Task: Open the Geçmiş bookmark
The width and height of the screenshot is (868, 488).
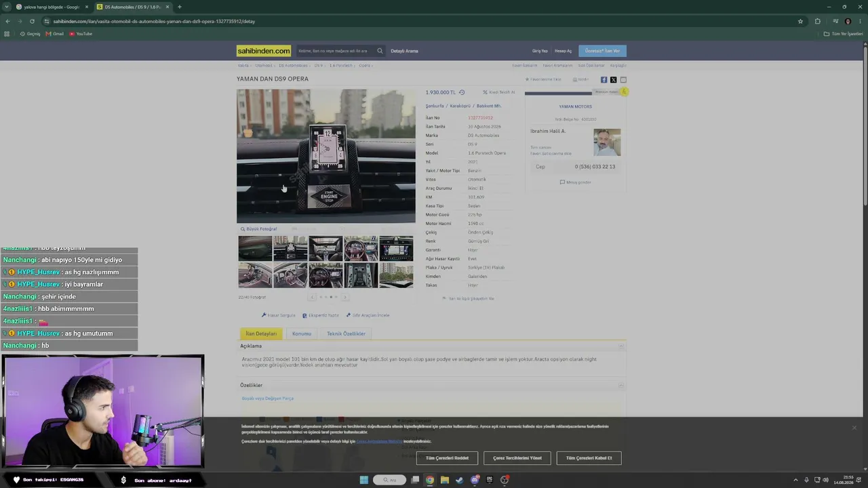Action: click(x=30, y=34)
